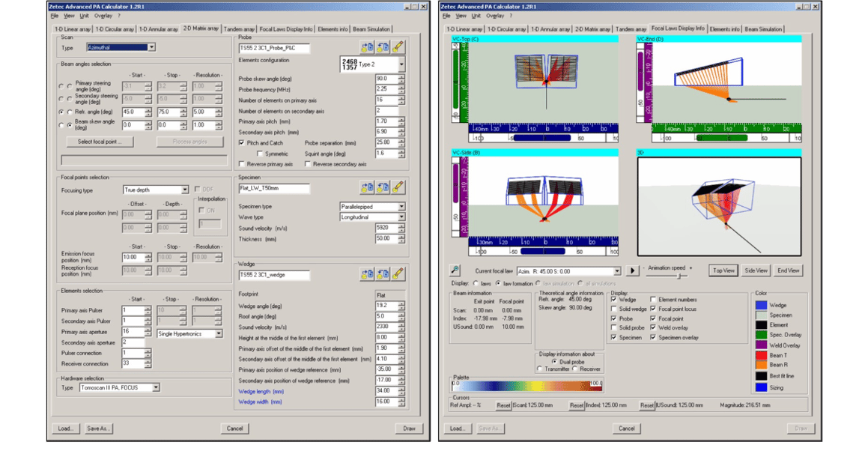Click the pencil edit icon in Probe section
This screenshot has height=454, width=868.
(x=398, y=48)
